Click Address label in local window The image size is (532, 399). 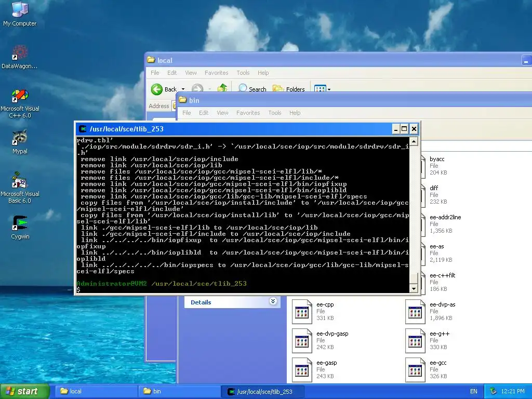158,106
